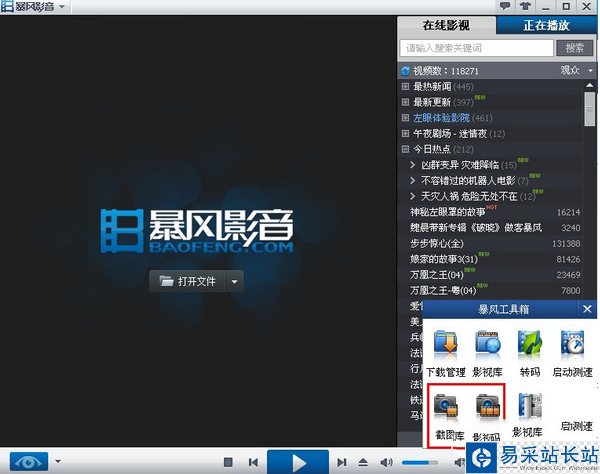Mute the volume speaker icon

386,462
